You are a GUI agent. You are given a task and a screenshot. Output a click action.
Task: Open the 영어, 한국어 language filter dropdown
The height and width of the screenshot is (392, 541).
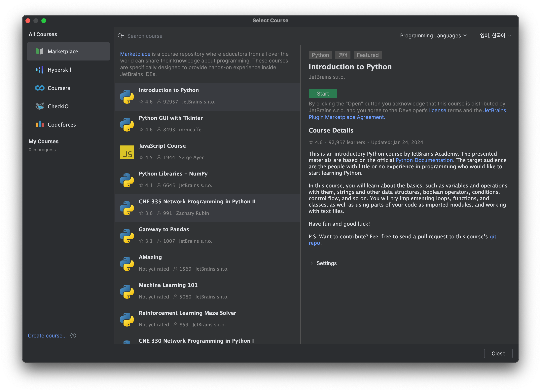[495, 36]
